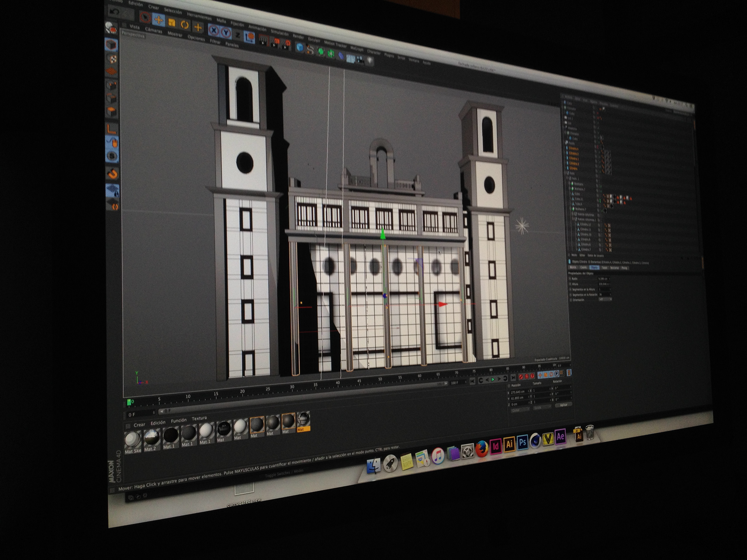Toggle the Z axis lock
Screen dimensions: 747x560
237,35
